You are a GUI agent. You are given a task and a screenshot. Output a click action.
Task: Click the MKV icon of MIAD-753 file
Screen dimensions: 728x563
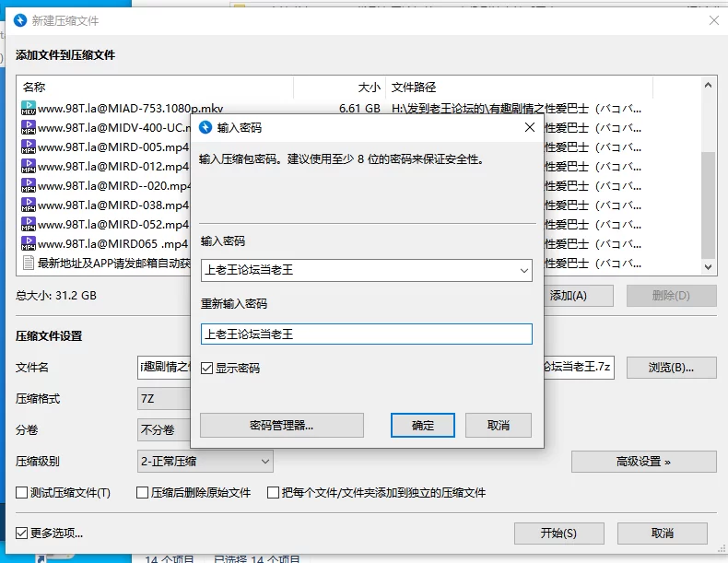tap(29, 108)
